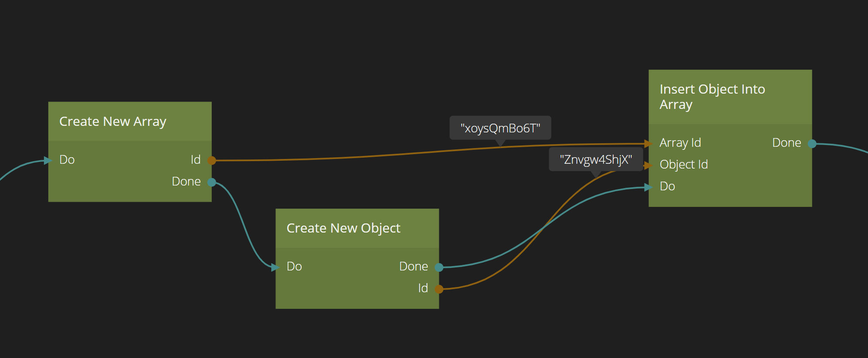868x358 pixels.
Task: Select the Create New Object node header
Action: pyautogui.click(x=343, y=228)
